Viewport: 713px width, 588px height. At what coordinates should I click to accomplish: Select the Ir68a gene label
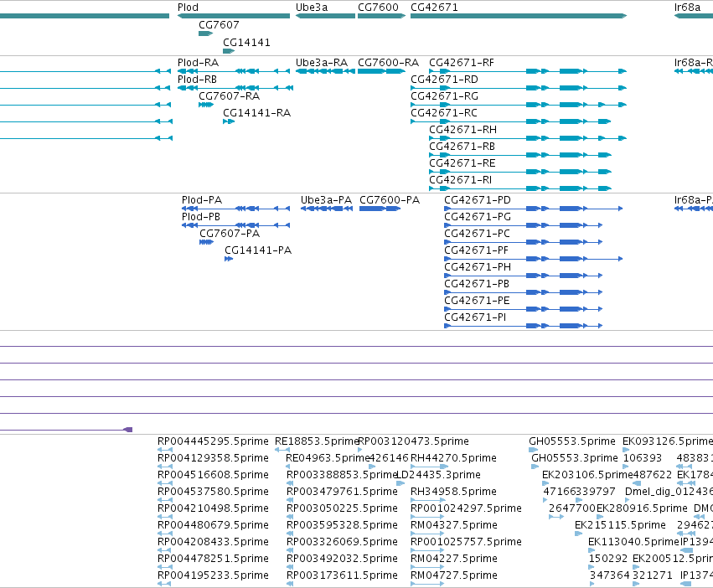pos(687,8)
